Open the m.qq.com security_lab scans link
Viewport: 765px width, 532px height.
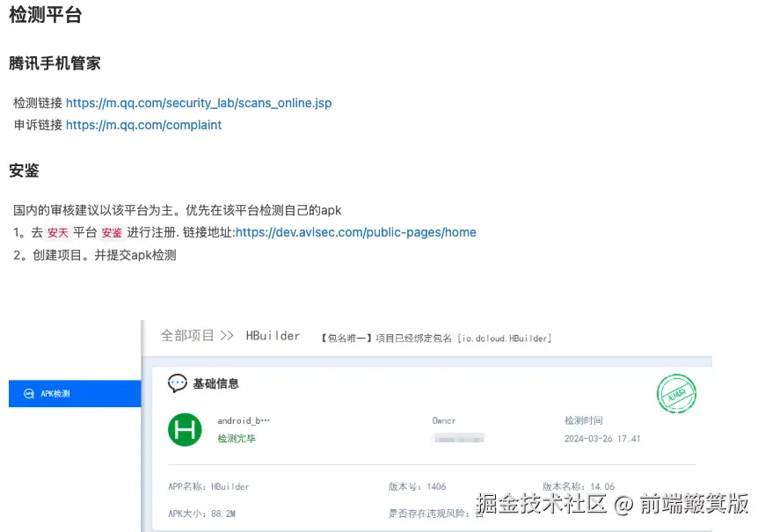click(199, 103)
